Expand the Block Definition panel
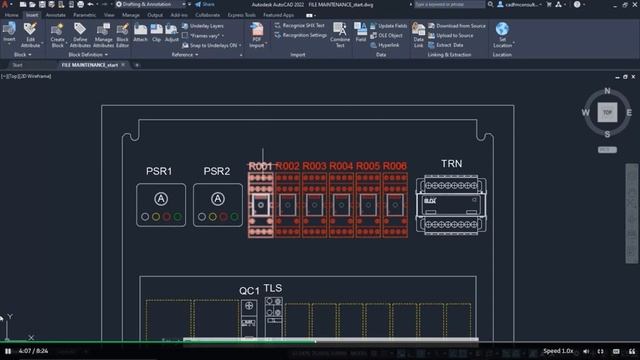This screenshot has height=360, width=640. [x=88, y=54]
